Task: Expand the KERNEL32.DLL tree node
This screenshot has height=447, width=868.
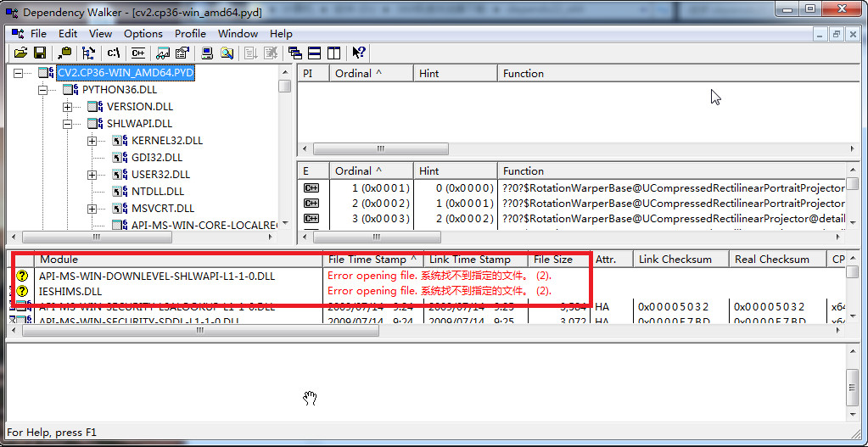Action: coord(92,141)
